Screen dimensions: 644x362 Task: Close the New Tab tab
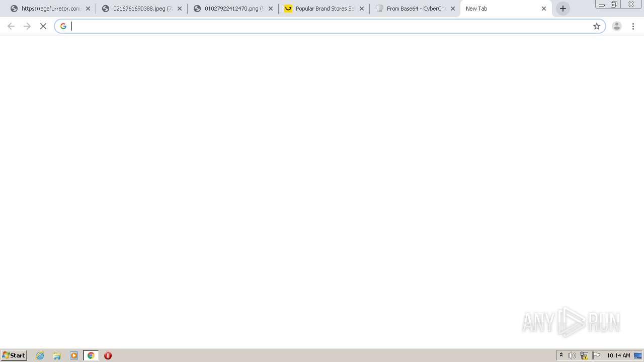point(544,9)
